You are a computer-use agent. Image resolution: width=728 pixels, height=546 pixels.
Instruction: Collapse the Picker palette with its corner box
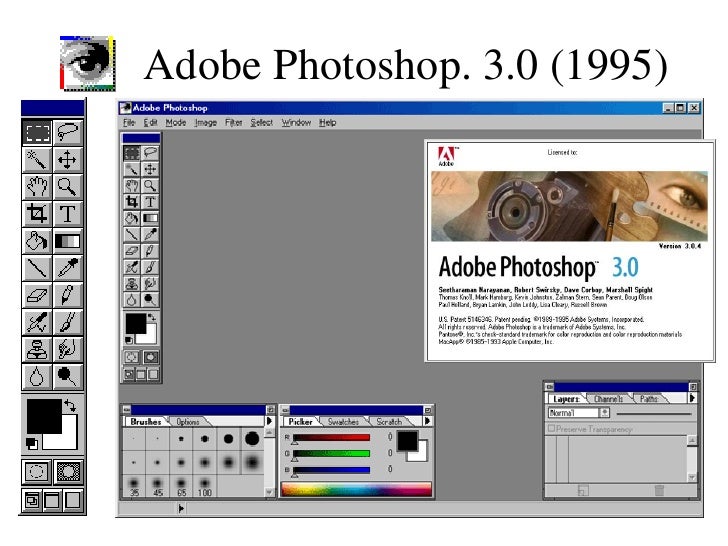click(428, 410)
